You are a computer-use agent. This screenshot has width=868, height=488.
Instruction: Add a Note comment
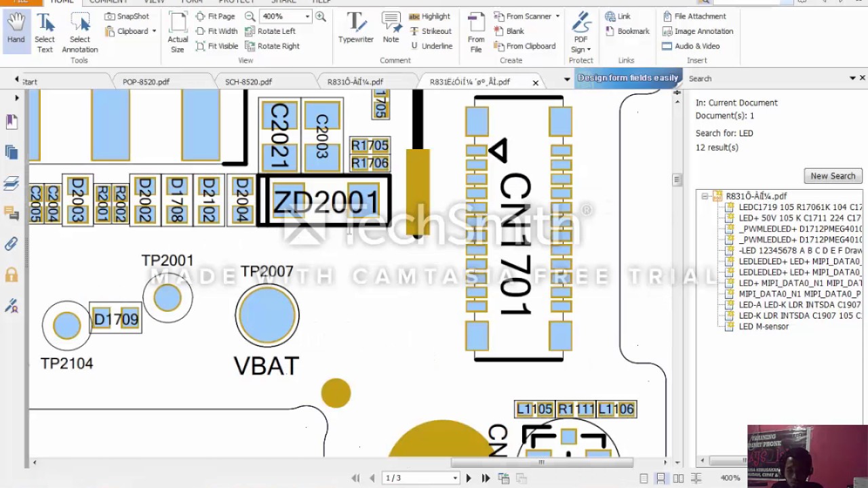coord(391,28)
